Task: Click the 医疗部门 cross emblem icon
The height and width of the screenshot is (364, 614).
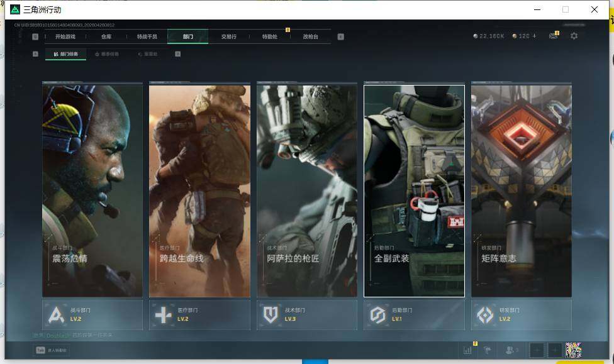Action: (x=164, y=315)
